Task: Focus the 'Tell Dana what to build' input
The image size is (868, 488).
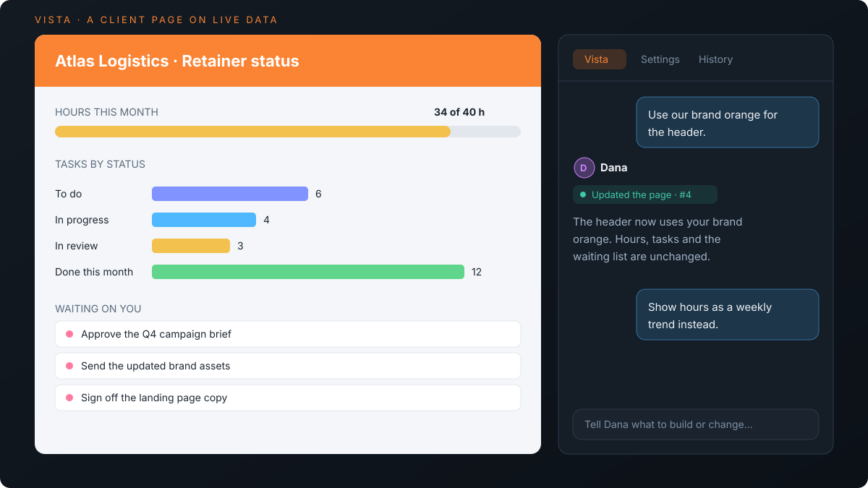Action: 696,424
